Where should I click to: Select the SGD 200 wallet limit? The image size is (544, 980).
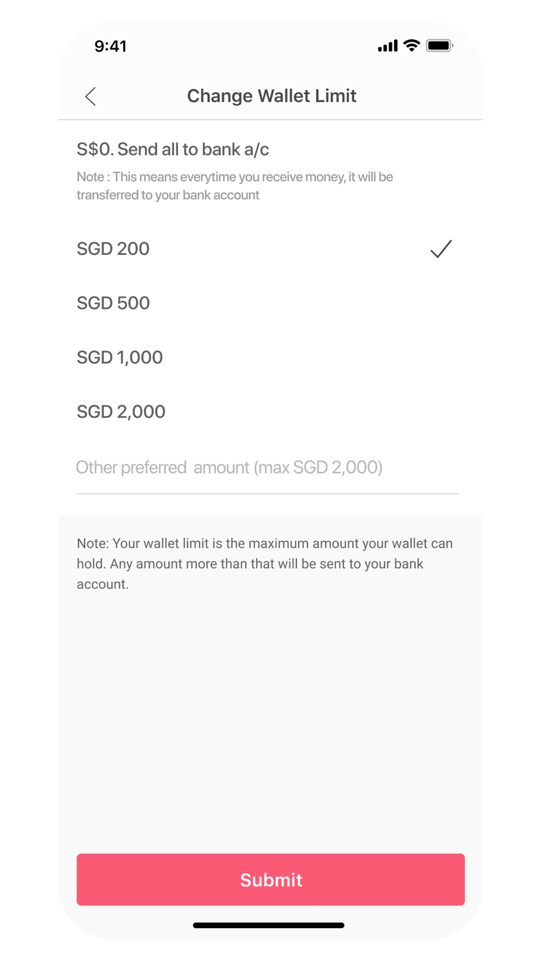271,249
